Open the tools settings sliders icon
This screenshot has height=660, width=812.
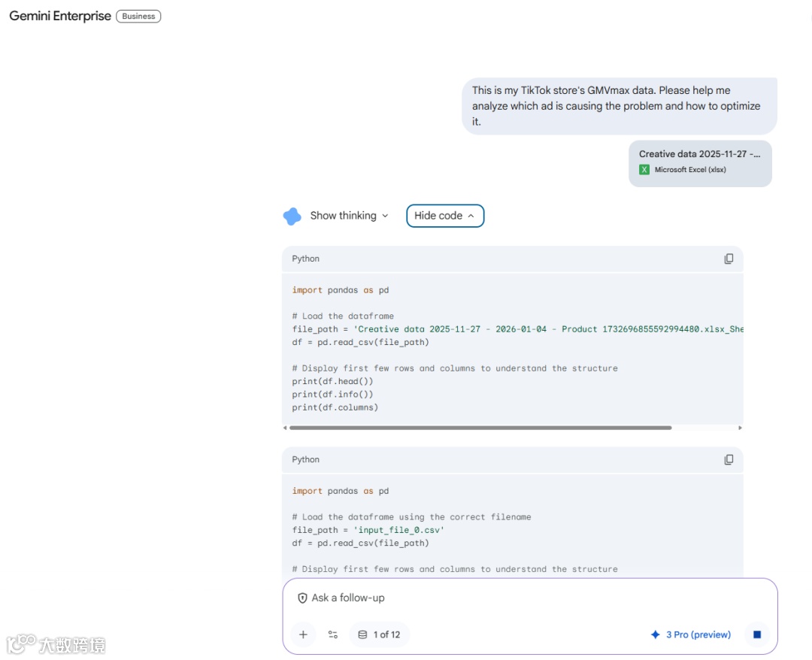coord(333,634)
